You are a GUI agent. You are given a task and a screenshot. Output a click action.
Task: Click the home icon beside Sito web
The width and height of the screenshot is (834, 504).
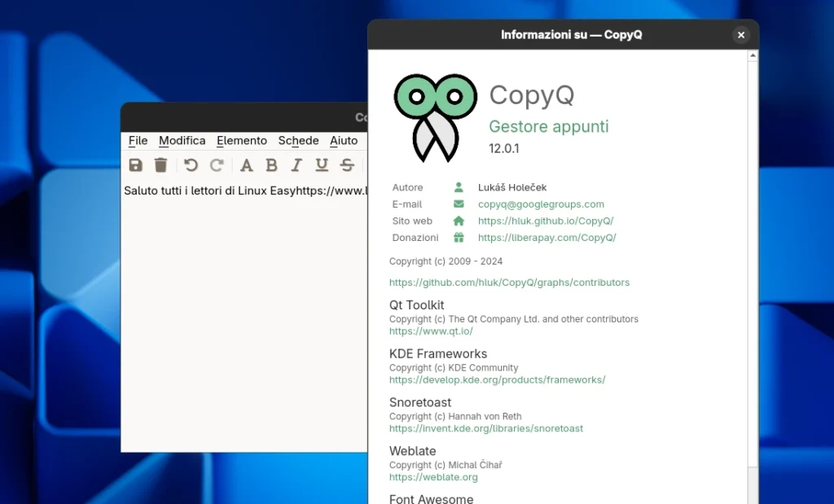(460, 221)
